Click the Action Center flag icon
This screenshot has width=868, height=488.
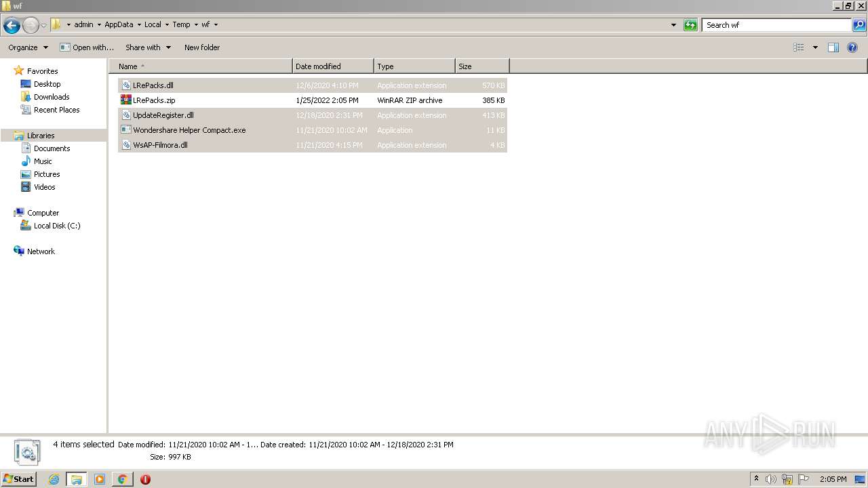[x=804, y=479]
